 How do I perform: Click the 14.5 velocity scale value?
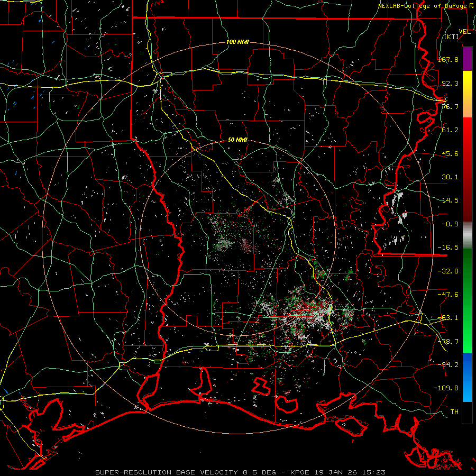click(450, 200)
